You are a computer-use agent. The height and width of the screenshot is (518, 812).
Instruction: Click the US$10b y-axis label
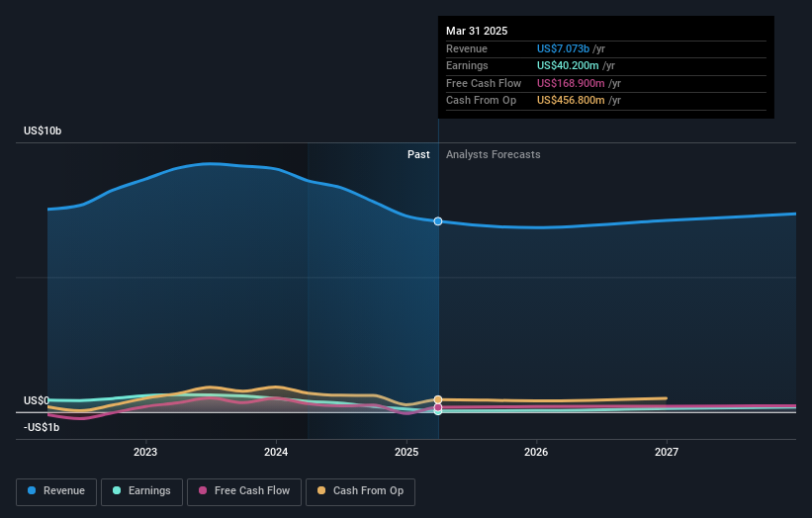pos(43,130)
